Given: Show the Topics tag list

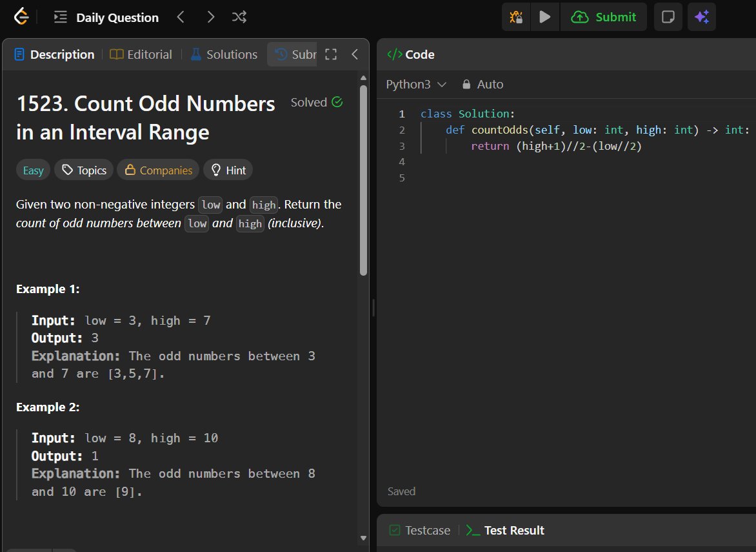Looking at the screenshot, I should coord(85,170).
